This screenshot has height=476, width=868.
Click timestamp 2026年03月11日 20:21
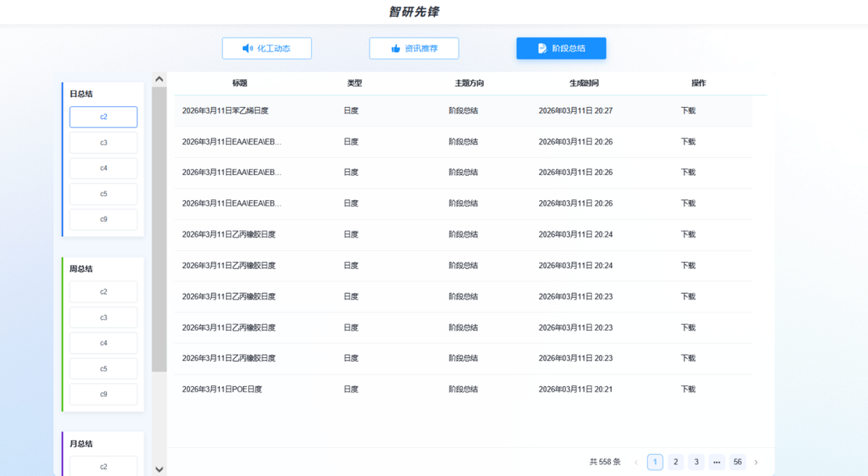[x=576, y=389]
